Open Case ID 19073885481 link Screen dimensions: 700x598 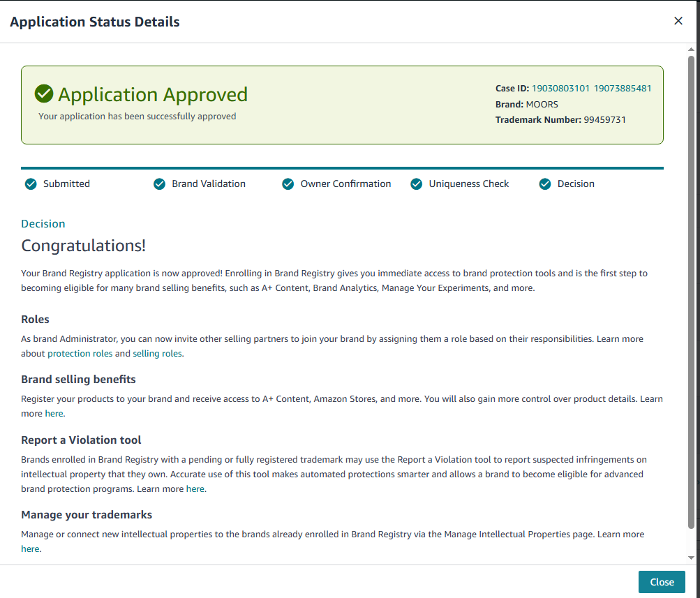(x=622, y=89)
